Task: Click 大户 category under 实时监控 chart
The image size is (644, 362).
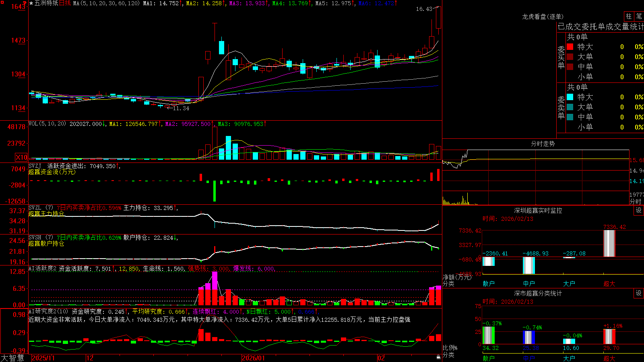Action: pyautogui.click(x=569, y=284)
